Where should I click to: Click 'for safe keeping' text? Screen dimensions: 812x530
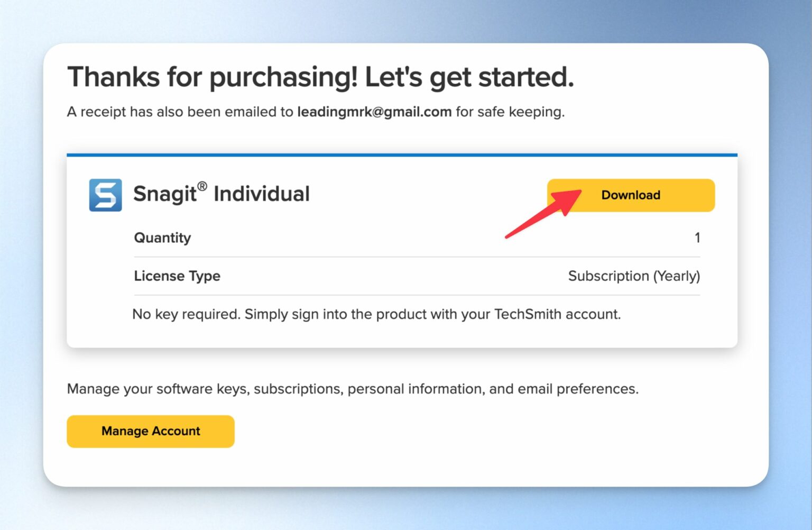click(510, 112)
